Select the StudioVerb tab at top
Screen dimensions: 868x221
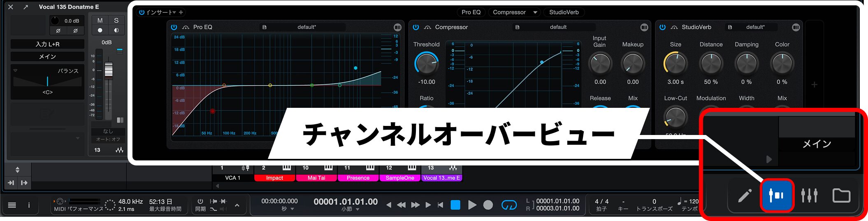click(564, 12)
